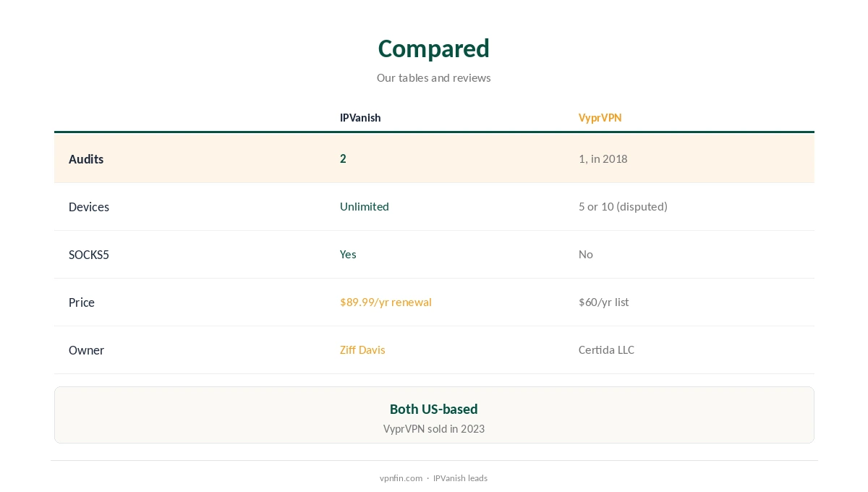Click the '5 or 10 (disputed)' cell
This screenshot has height=492, width=868.
click(623, 206)
